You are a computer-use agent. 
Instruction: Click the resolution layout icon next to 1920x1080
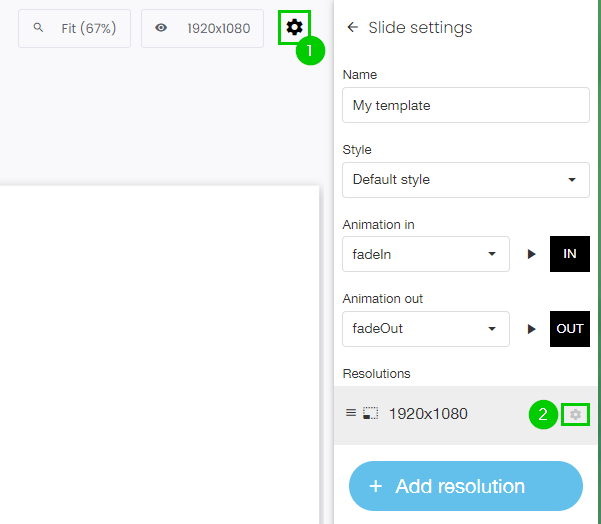click(370, 413)
